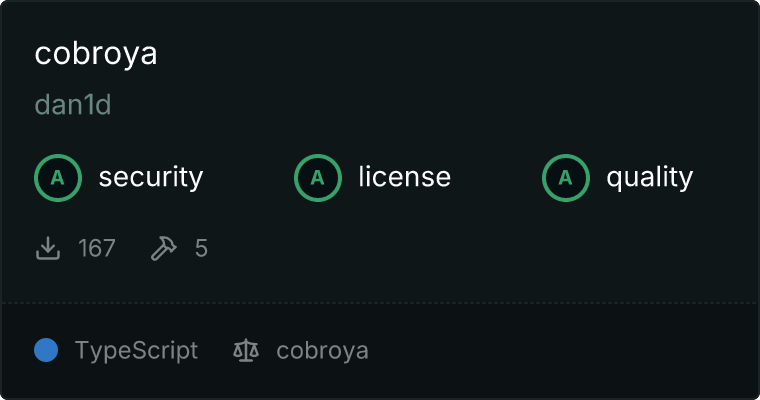Open the dan1d author name

click(73, 105)
